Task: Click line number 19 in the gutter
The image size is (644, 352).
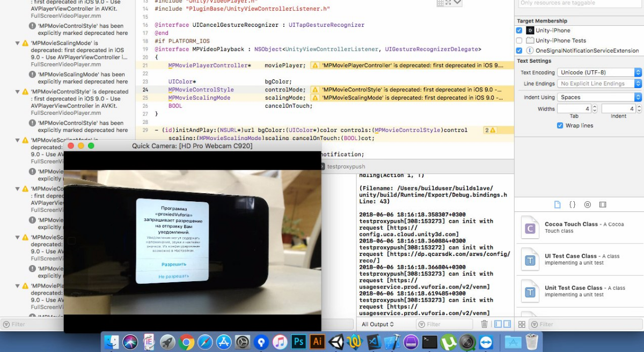Action: [145, 49]
